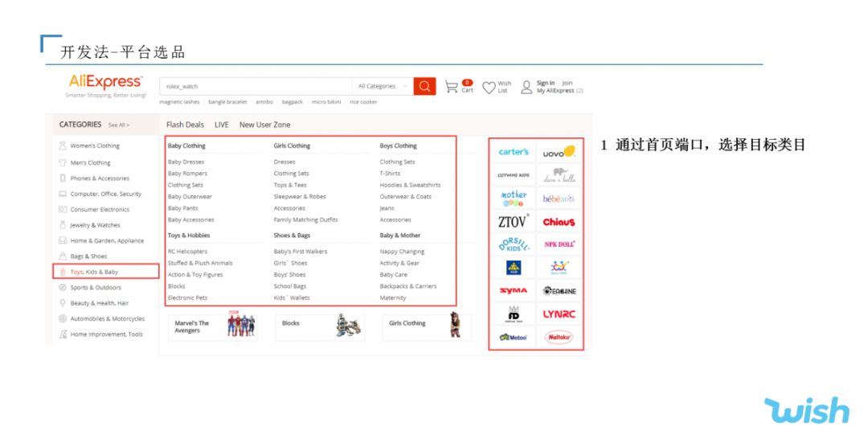Open the SYMA brand logo
Viewport: 868px width, 443px height.
[x=513, y=291]
